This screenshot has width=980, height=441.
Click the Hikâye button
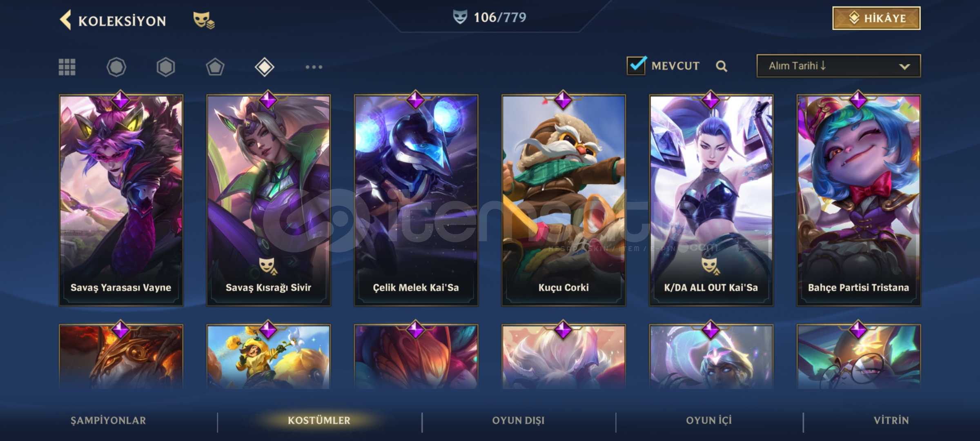click(x=877, y=18)
